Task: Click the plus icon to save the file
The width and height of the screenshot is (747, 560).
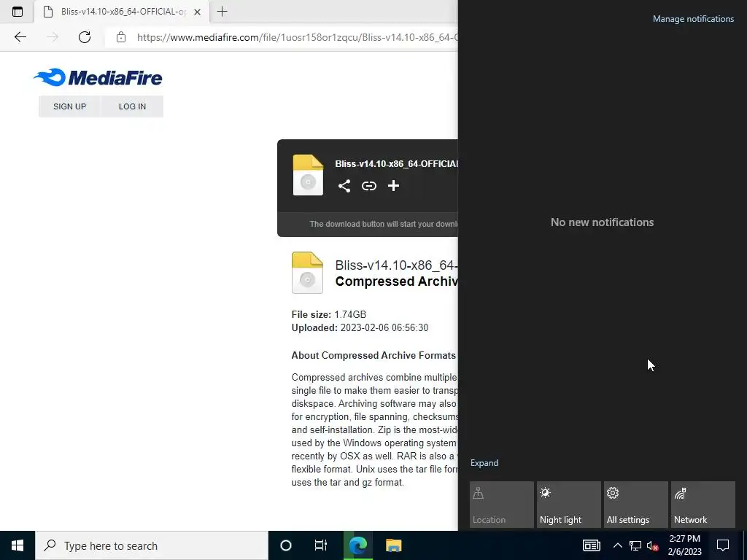Action: 393,186
